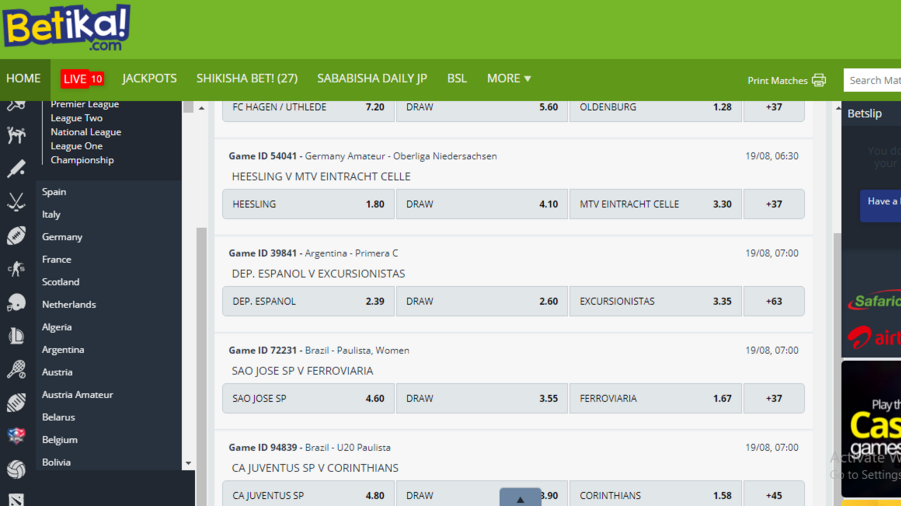Expand +45 markets for CA Juventus SP match
The width and height of the screenshot is (901, 506).
[x=774, y=495]
